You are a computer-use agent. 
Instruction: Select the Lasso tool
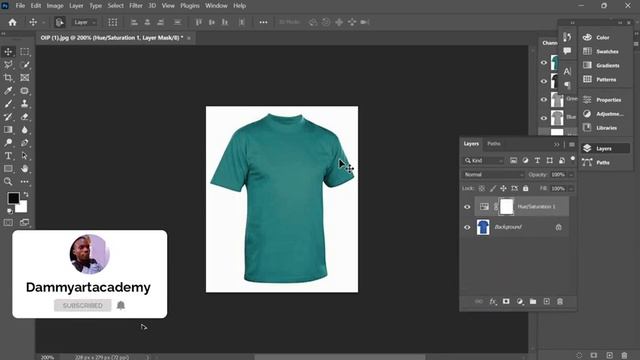(x=8, y=65)
